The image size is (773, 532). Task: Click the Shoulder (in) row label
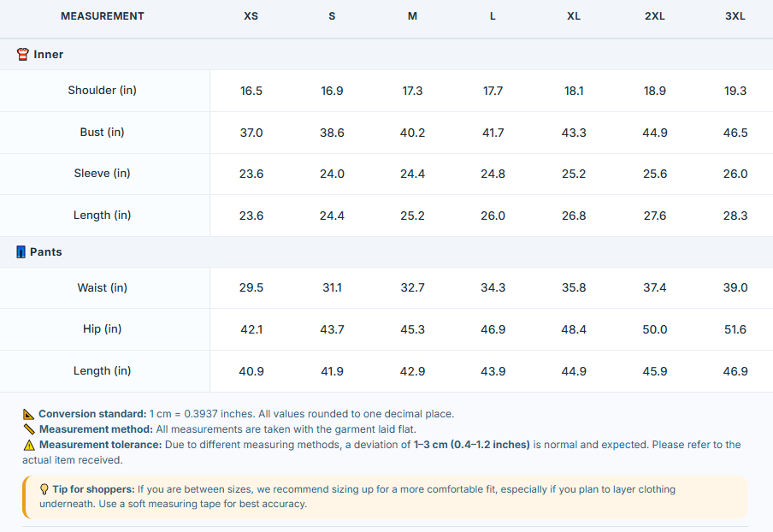tap(102, 90)
